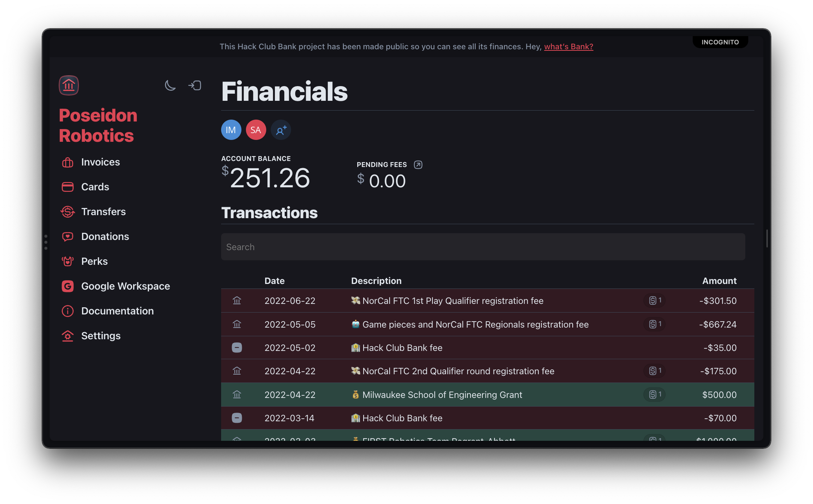Open receipt badge on Milwaukee Grant row

click(x=655, y=395)
